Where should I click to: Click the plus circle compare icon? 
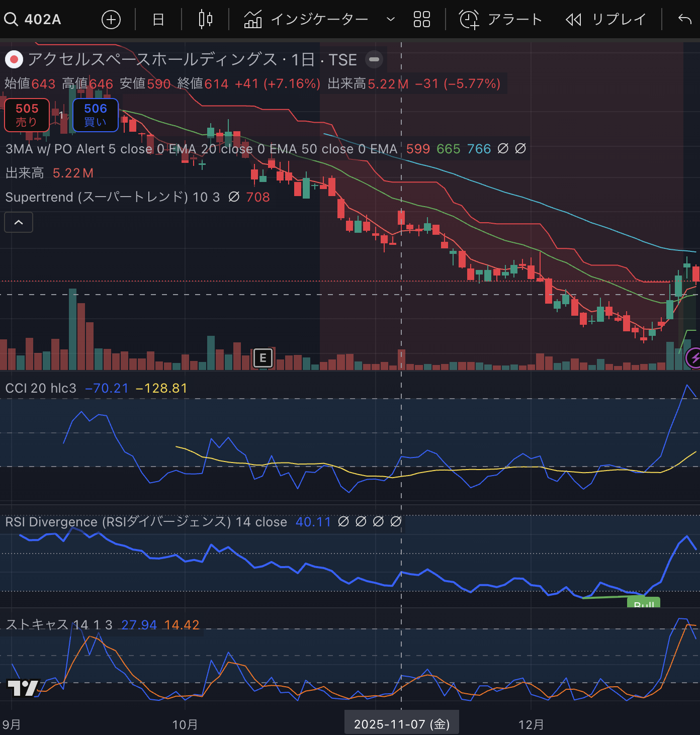[x=111, y=20]
